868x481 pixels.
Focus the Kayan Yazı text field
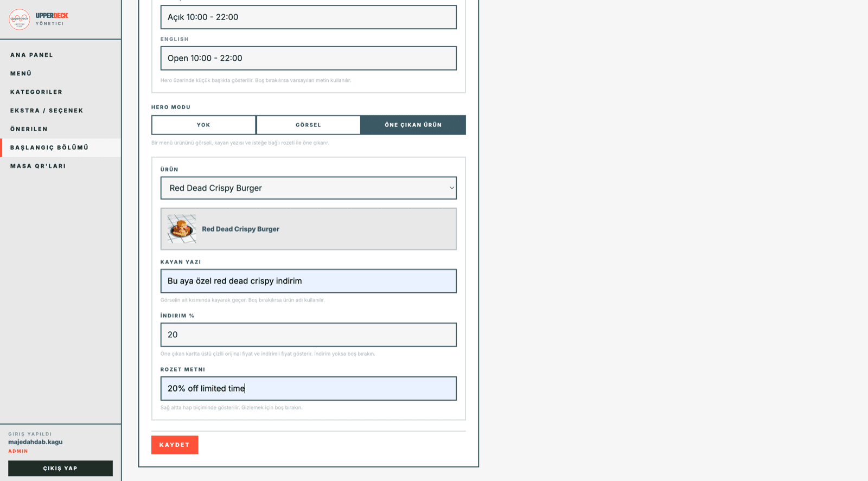click(309, 281)
